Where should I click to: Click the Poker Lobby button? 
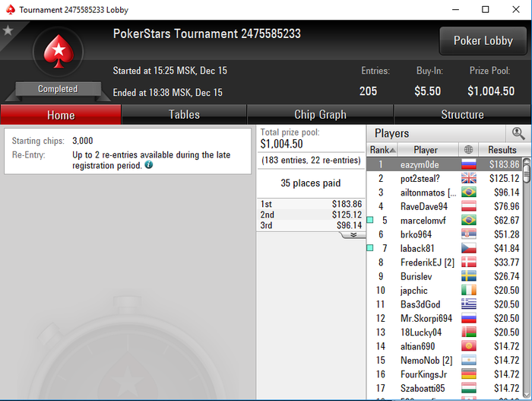[483, 41]
